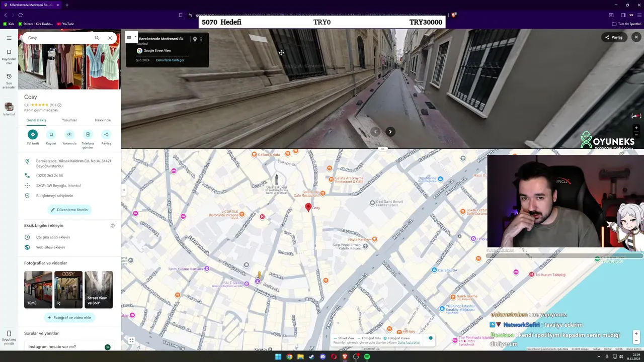Click the yellow Pegman on the map

259,275
